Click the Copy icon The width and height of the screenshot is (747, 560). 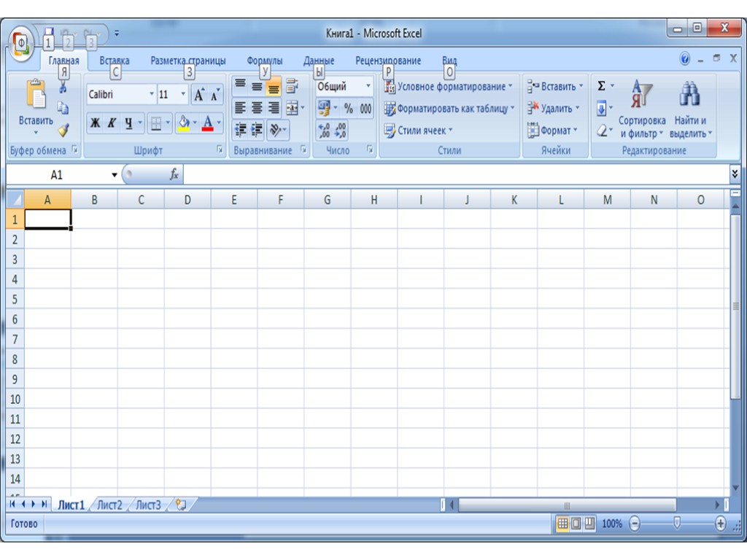tap(63, 109)
